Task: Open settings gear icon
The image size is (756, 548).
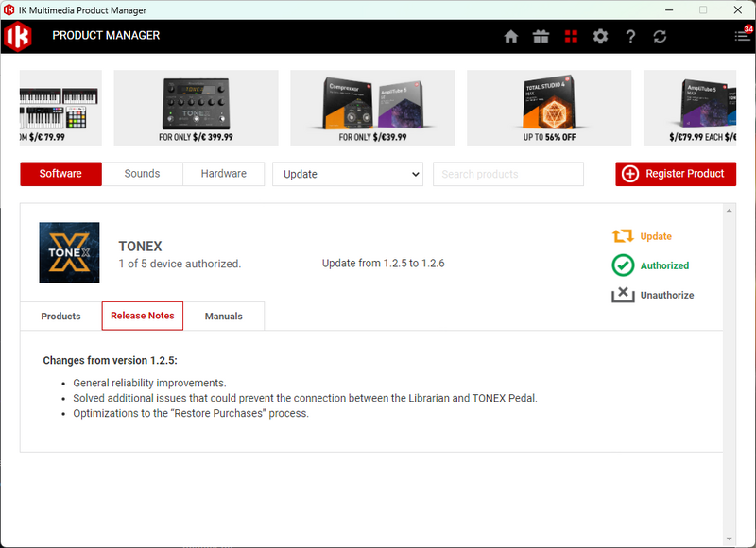Action: coord(600,36)
